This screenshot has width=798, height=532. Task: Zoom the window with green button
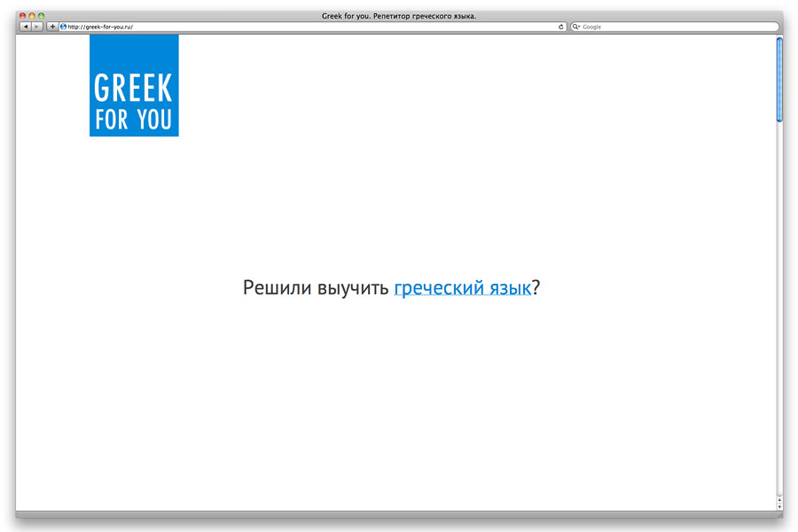[41, 16]
